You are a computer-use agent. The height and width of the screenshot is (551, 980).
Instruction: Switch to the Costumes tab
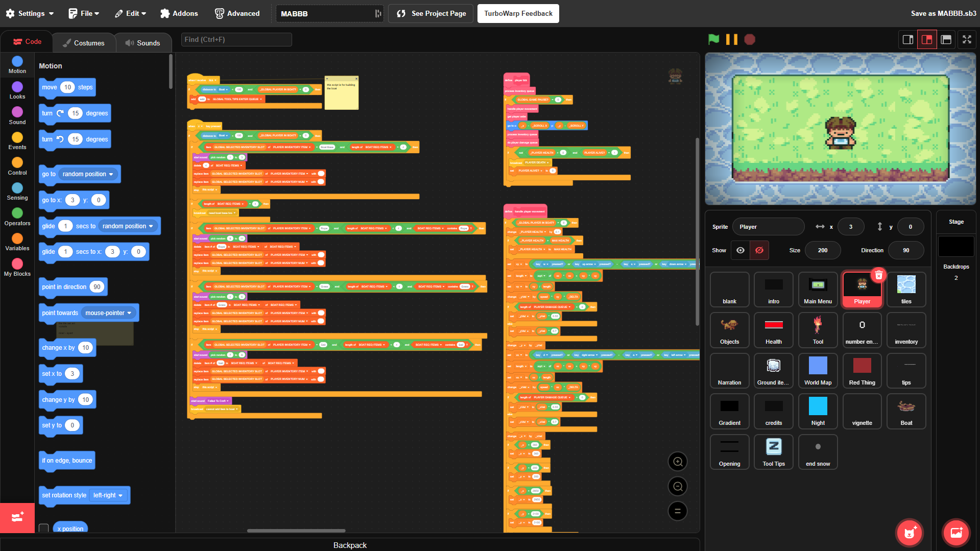pyautogui.click(x=84, y=43)
